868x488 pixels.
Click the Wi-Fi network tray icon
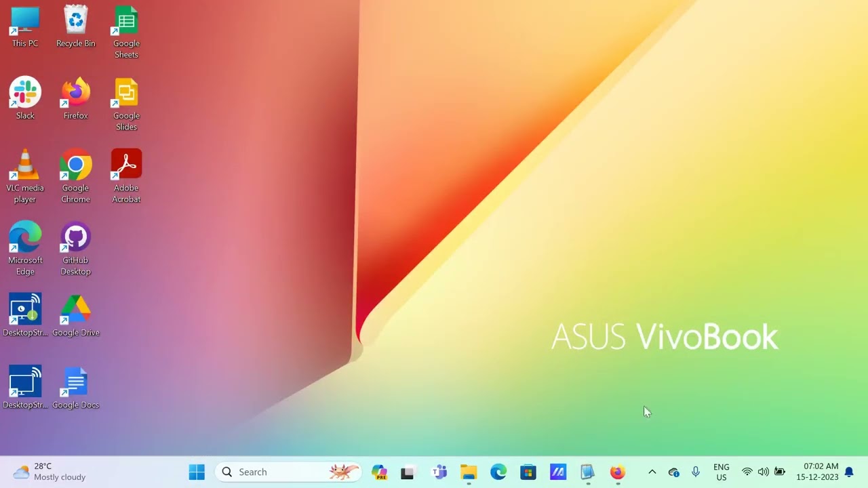(x=747, y=472)
